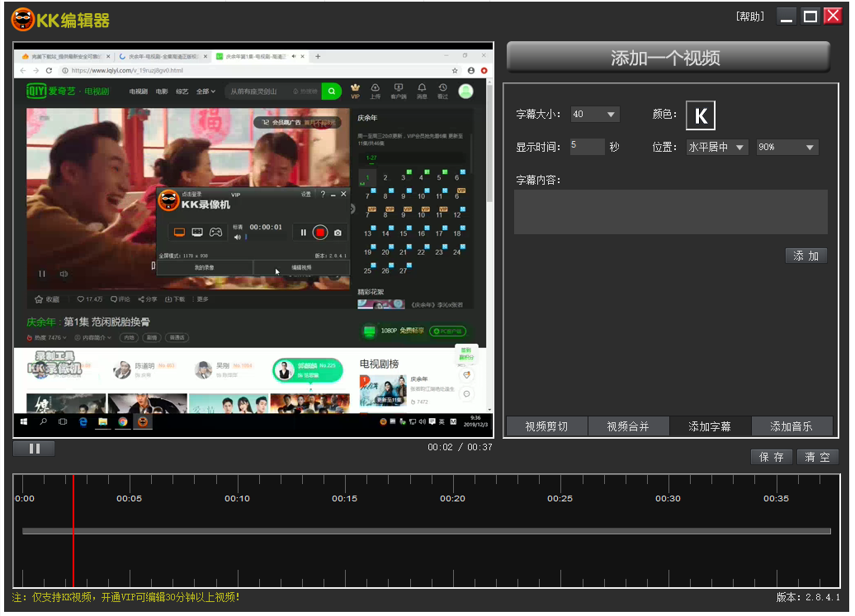Click the 清空 clear button

click(x=818, y=457)
